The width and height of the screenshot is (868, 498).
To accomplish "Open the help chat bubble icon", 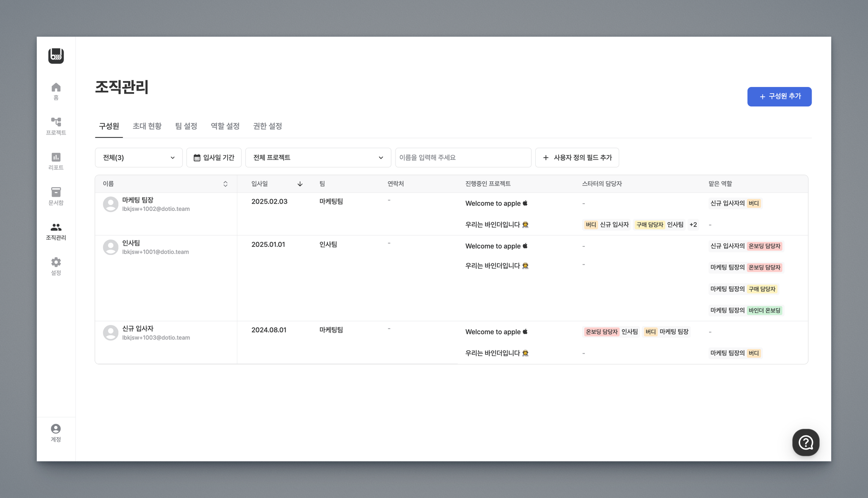I will tap(805, 442).
